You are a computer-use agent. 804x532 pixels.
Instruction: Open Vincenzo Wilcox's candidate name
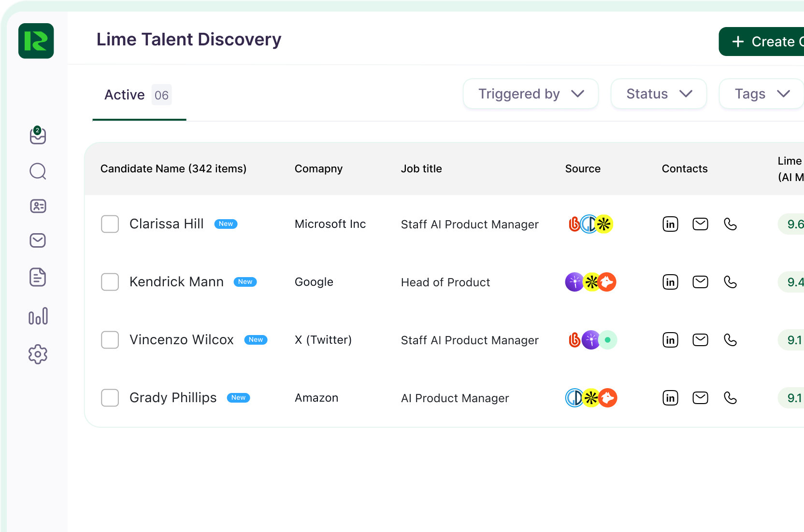(x=182, y=340)
